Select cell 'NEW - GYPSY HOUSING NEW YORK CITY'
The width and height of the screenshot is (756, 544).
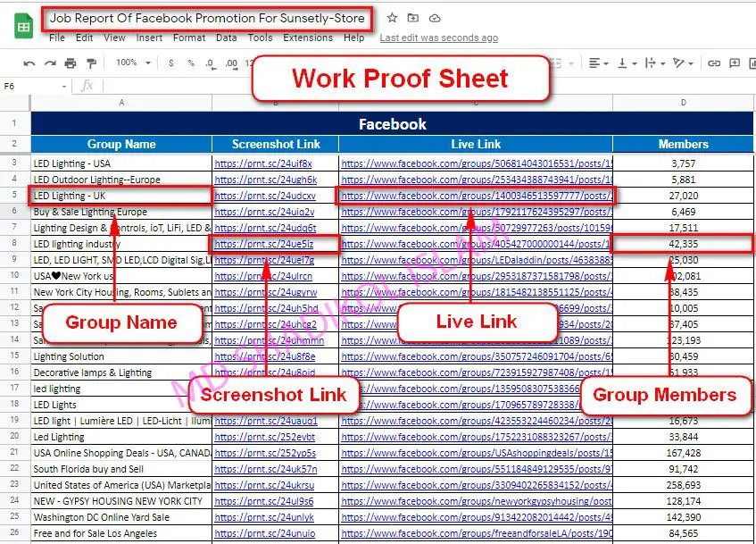(121, 501)
